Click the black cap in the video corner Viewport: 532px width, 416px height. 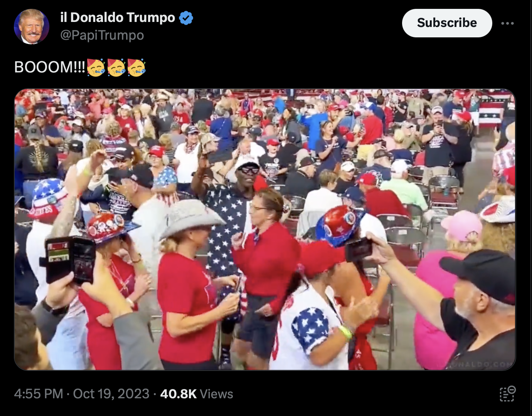click(x=480, y=274)
